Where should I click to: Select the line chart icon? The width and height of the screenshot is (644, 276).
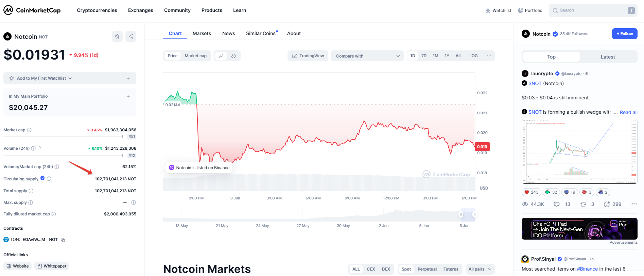[x=221, y=56]
